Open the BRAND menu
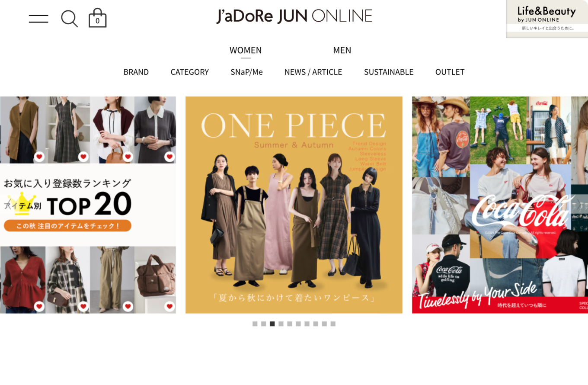The height and width of the screenshot is (385, 588). 136,72
